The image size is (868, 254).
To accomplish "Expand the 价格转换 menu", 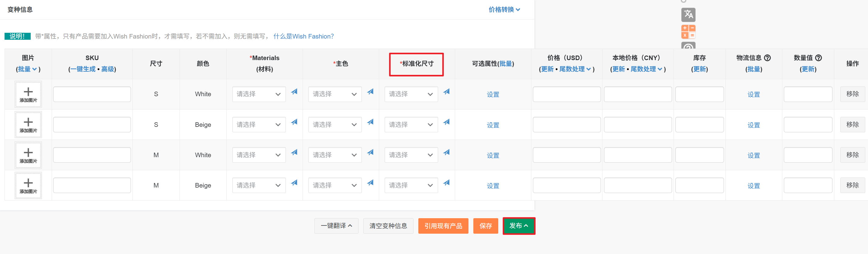I will pyautogui.click(x=504, y=9).
